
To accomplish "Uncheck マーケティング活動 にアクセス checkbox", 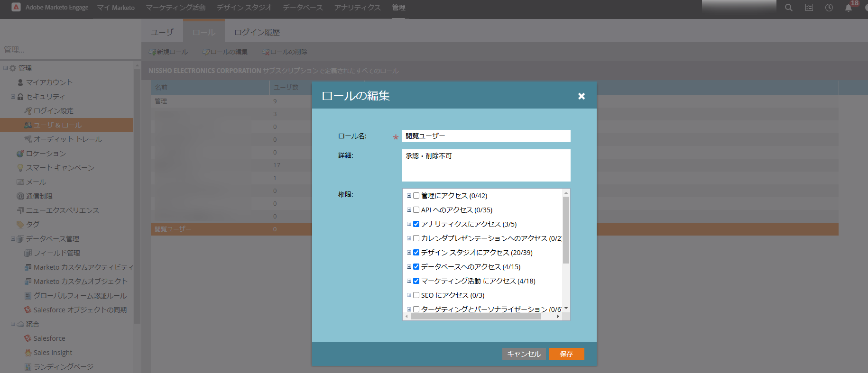I will (x=416, y=281).
